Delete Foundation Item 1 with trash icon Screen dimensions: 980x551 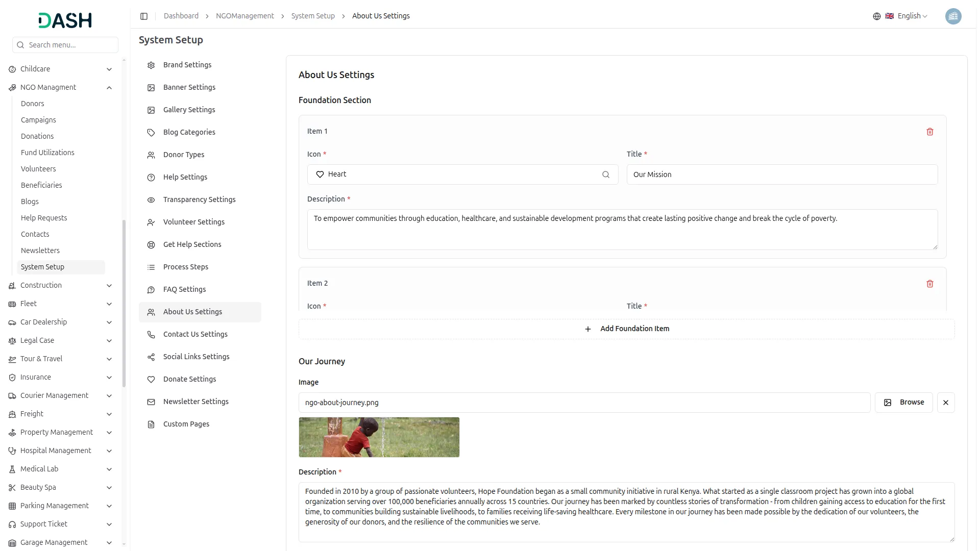click(929, 132)
